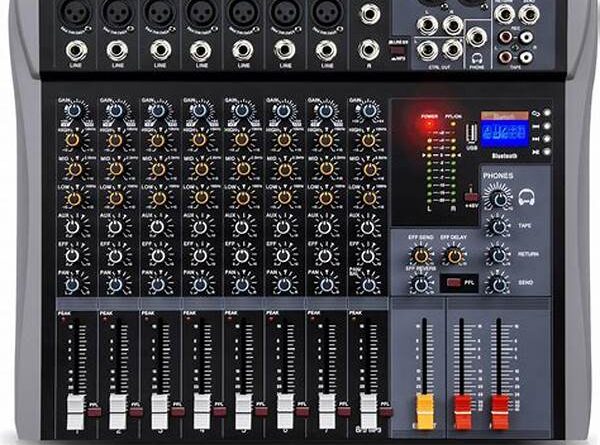The width and height of the screenshot is (600, 445).
Task: Click the channel 1 fader cap
Action: pyautogui.click(x=74, y=411)
